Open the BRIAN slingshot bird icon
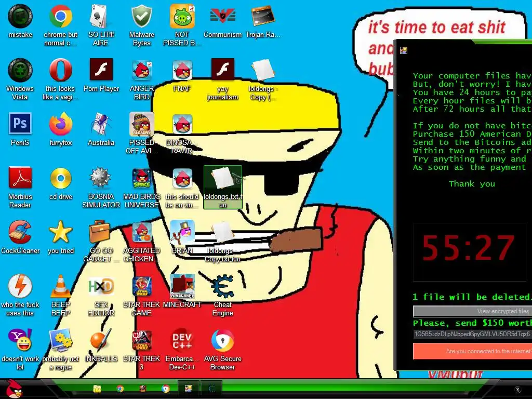 point(182,237)
